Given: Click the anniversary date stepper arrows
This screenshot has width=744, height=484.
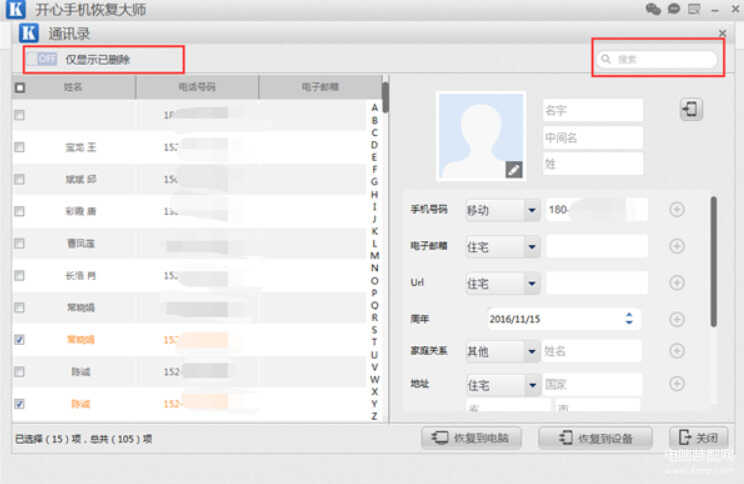Looking at the screenshot, I should pos(629,318).
